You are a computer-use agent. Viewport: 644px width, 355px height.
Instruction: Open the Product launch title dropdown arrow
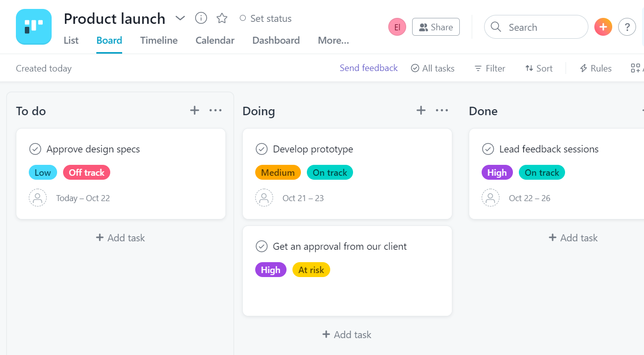tap(180, 18)
